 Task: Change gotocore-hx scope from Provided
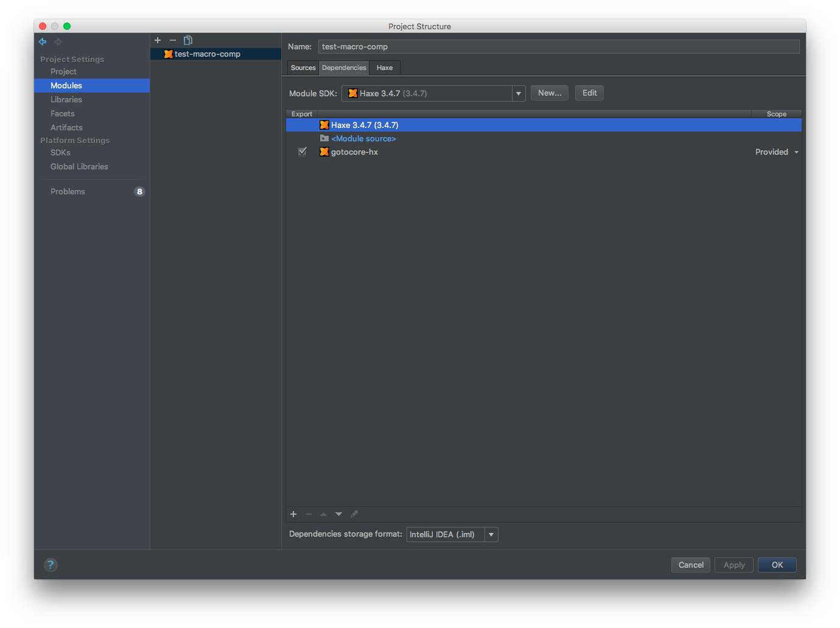coord(776,152)
